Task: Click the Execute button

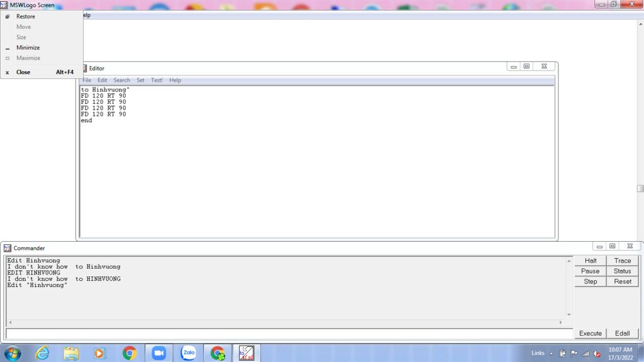Action: [591, 333]
